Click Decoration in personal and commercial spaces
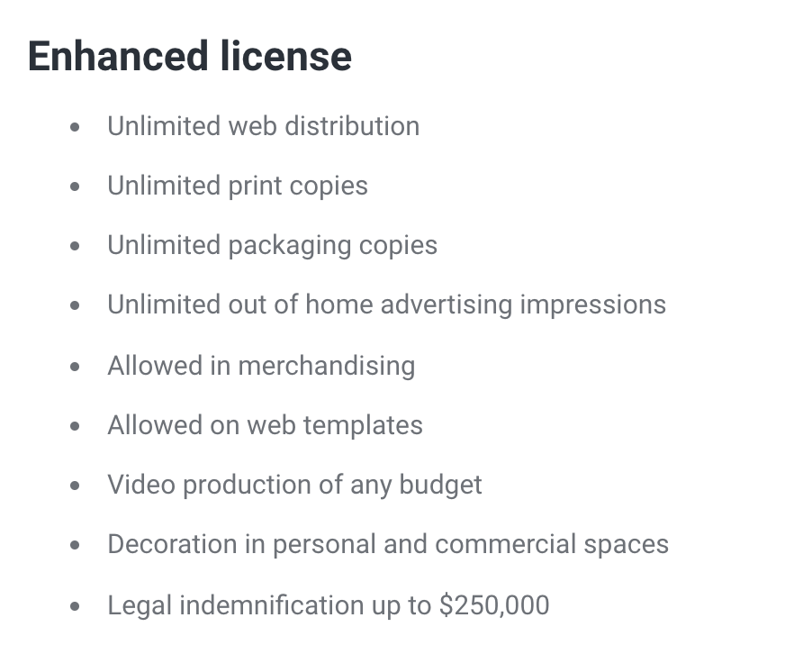The image size is (812, 663). (x=388, y=545)
